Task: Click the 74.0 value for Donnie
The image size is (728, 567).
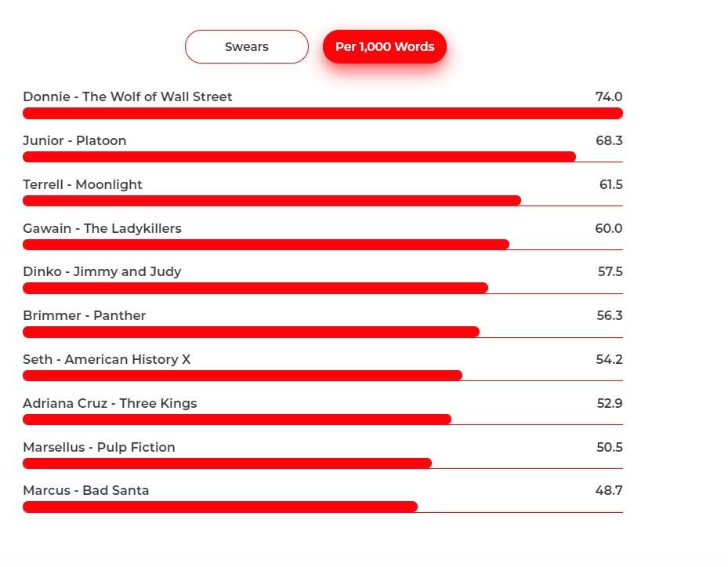Action: tap(609, 97)
